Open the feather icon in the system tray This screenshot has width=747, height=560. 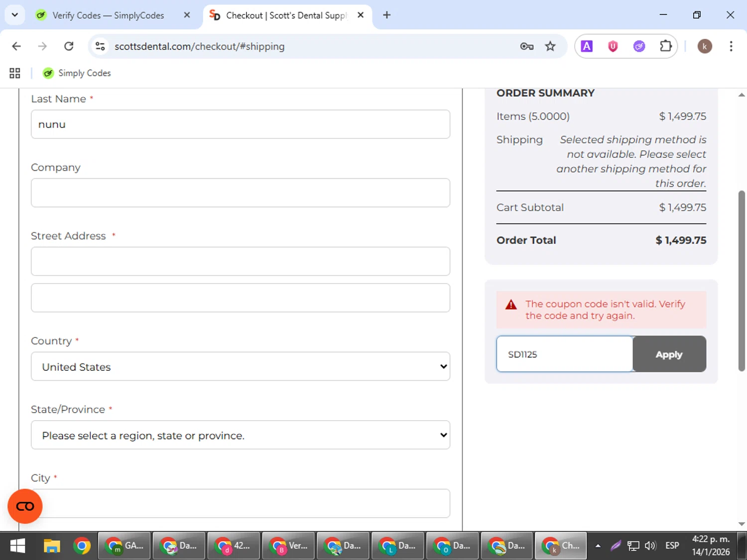click(616, 546)
